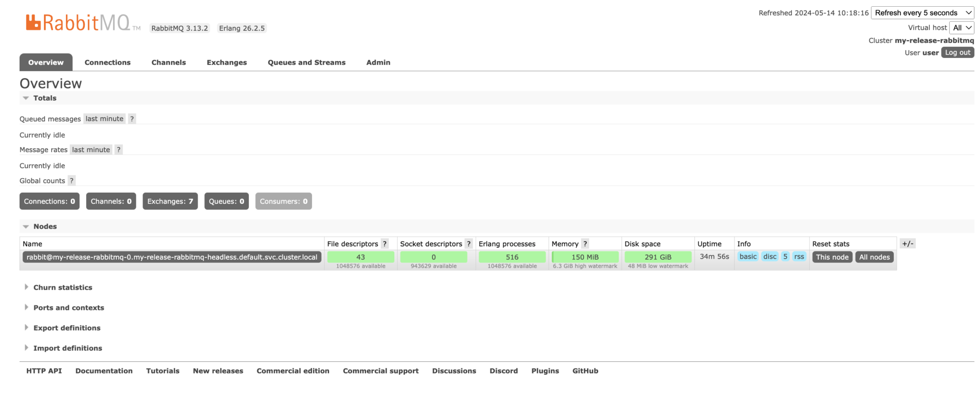Open the Documentation footer link
Viewport: 980px width, 404px height.
click(104, 371)
